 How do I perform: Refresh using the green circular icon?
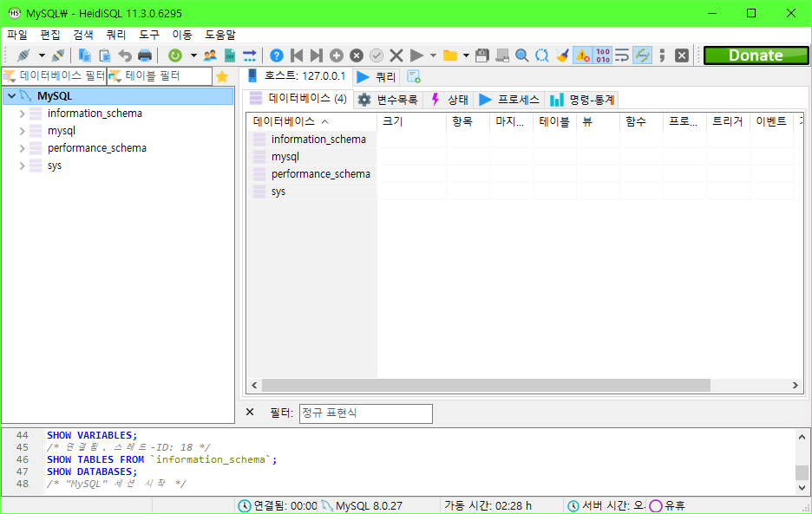click(x=175, y=55)
